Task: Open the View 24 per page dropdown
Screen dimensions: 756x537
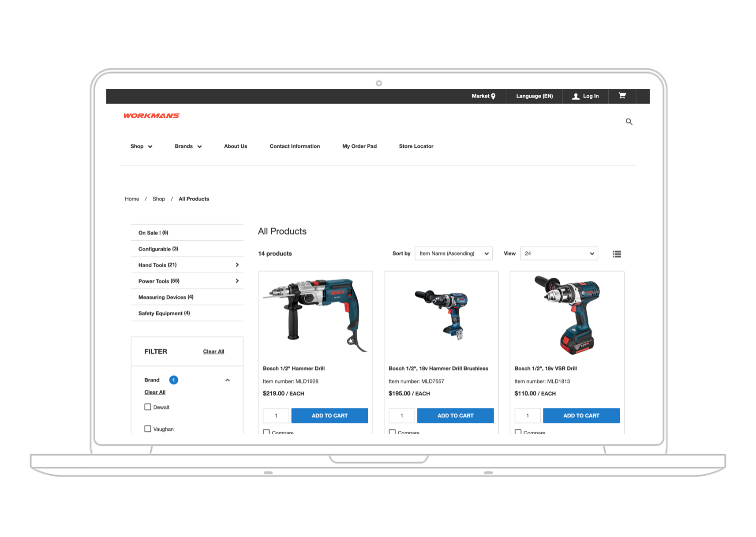Action: [559, 254]
